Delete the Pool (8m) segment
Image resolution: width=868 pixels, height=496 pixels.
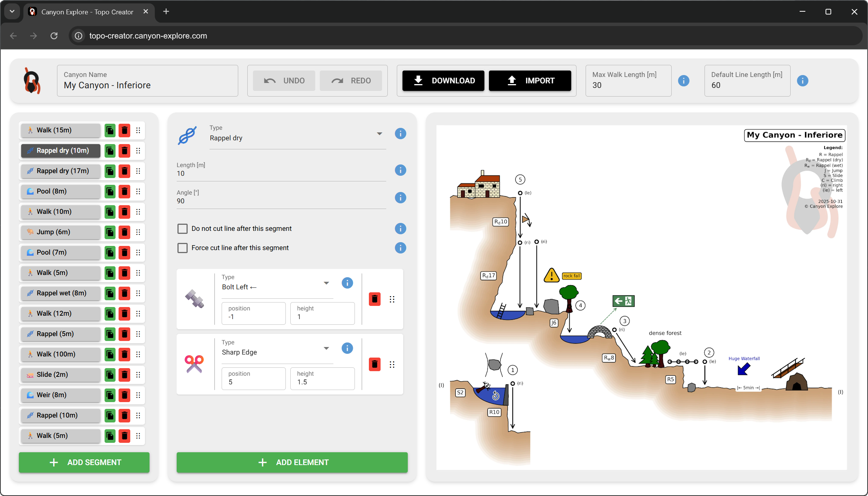pyautogui.click(x=124, y=191)
